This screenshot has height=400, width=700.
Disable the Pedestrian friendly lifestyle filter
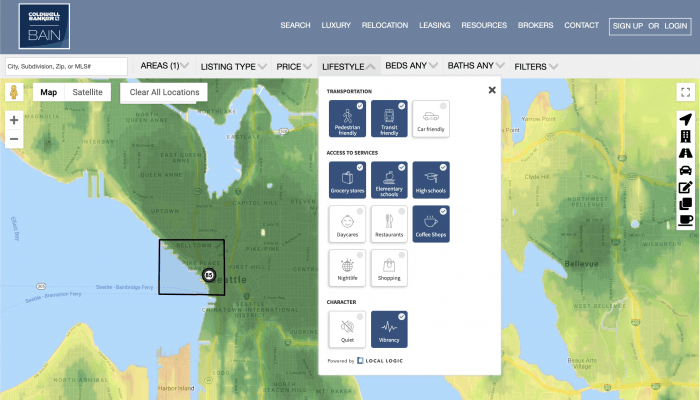tap(345, 119)
